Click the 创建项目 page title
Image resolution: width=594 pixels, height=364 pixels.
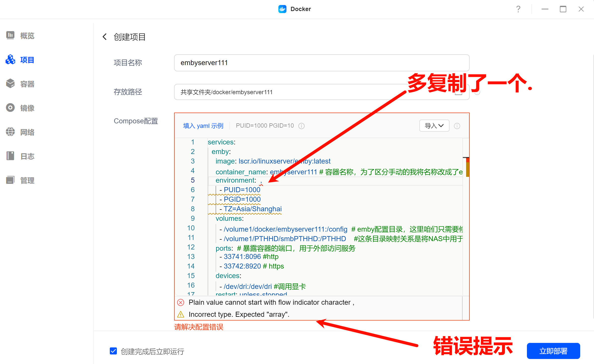point(129,37)
